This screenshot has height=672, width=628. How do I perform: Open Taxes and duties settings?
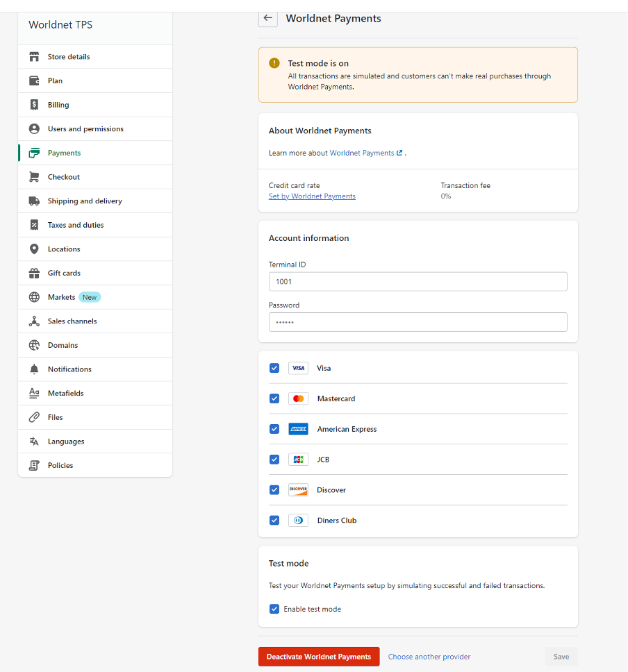pos(95,225)
